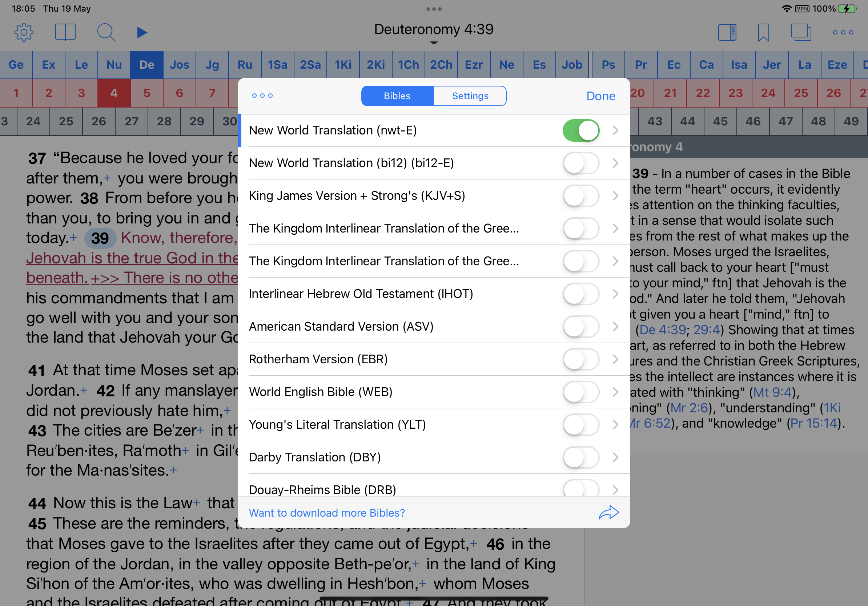Disable the New World Translation (nwt-E) switch
The image size is (868, 606).
(581, 130)
